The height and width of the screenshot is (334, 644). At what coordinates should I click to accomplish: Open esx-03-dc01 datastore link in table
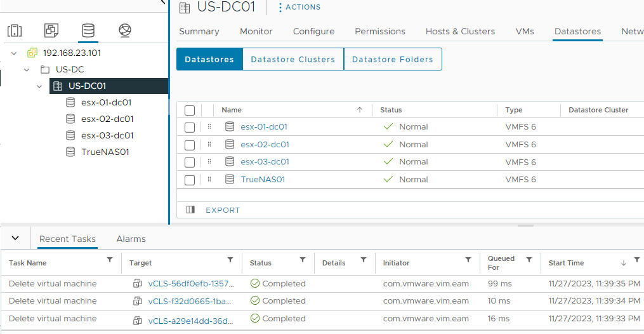(x=265, y=161)
